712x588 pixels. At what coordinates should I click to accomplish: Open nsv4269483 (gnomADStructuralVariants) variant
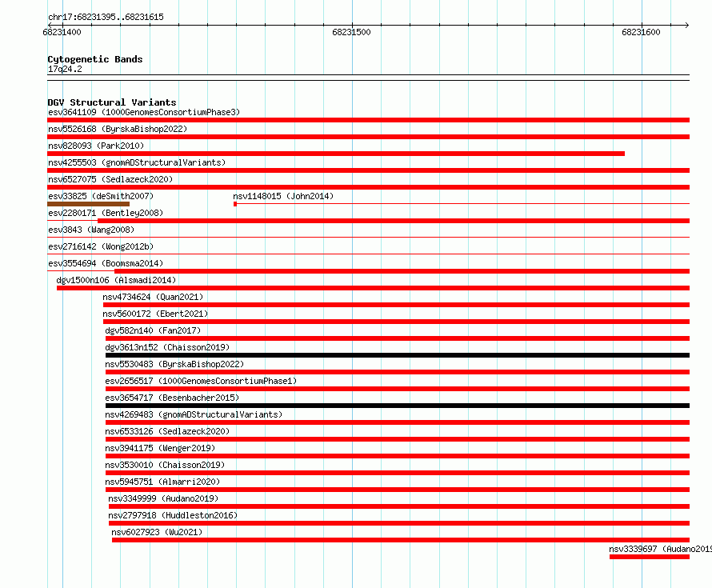click(194, 414)
